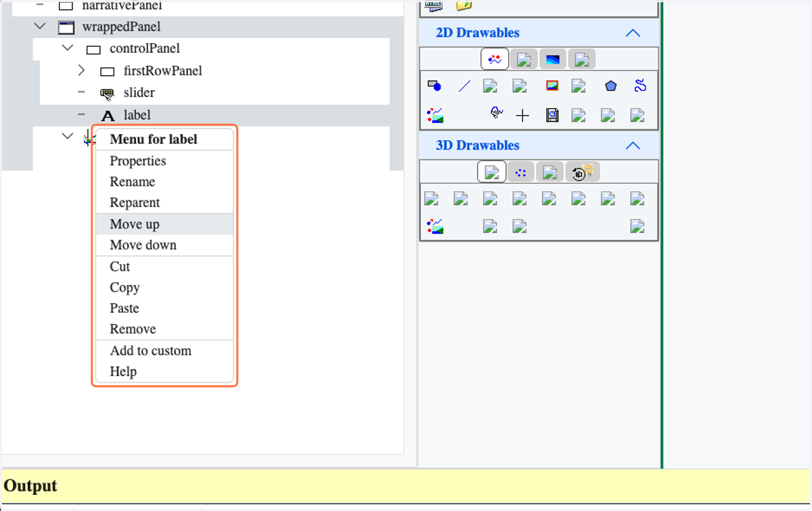
Task: Choose Copy from the label menu
Action: [164, 288]
